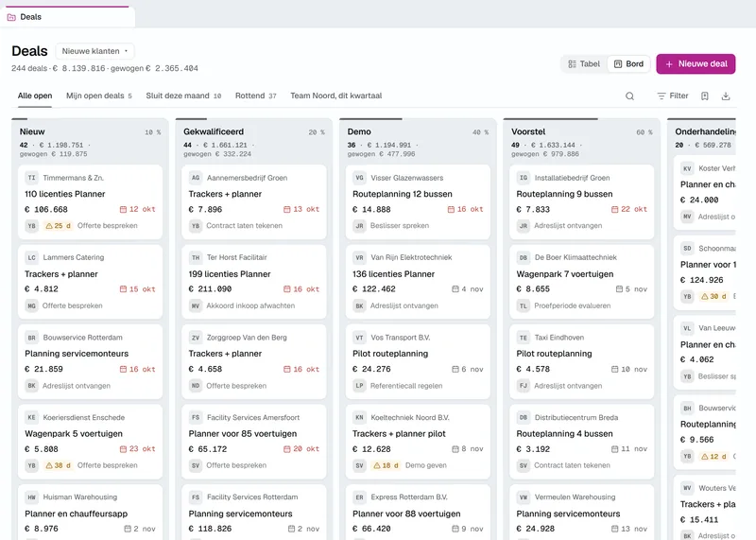Click the Express Rotterdam B.V. company name
The width and height of the screenshot is (756, 540).
[409, 497]
